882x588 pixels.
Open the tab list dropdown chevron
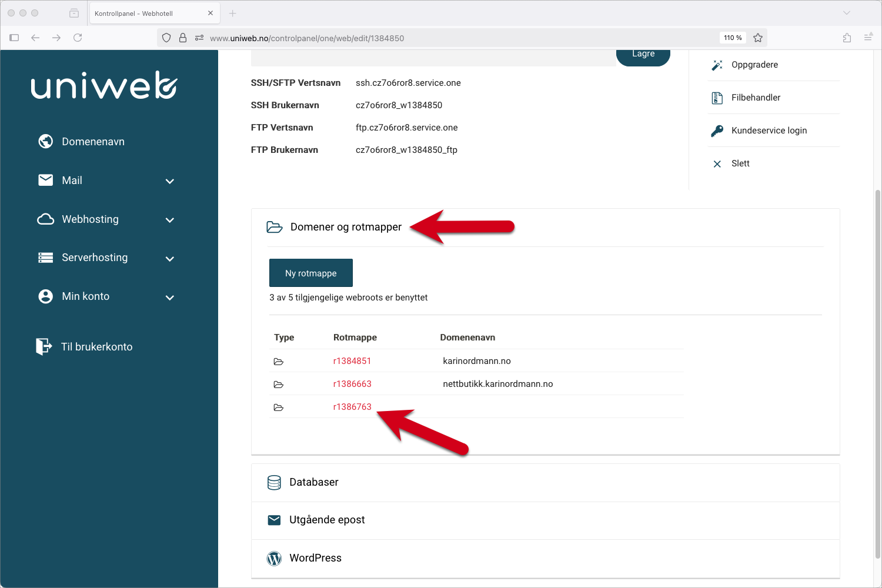[x=847, y=13]
